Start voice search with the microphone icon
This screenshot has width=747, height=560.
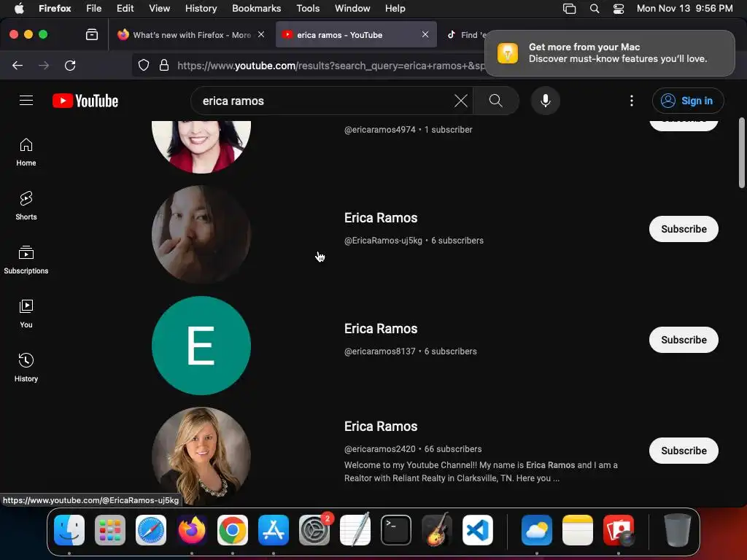coord(546,101)
